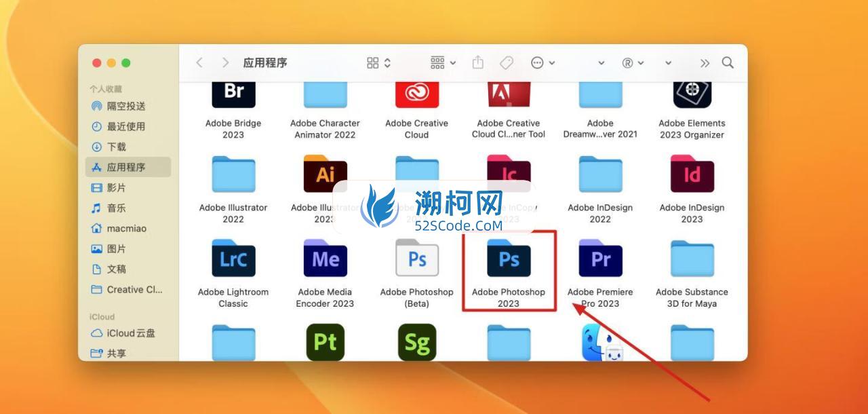Screen dimensions: 868x414
Task: Open Adobe Creative Cloud Cleaner Tool
Action: click(x=509, y=94)
